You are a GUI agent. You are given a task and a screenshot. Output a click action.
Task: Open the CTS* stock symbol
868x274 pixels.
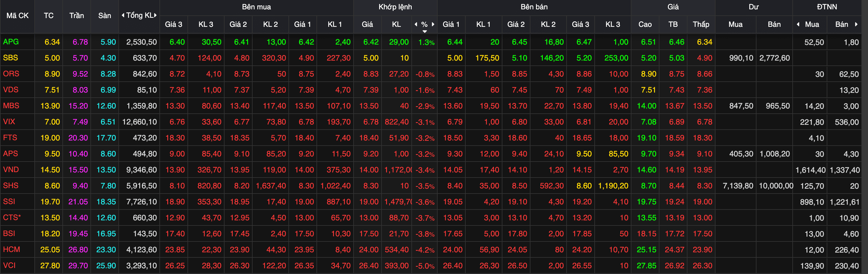click(x=12, y=217)
